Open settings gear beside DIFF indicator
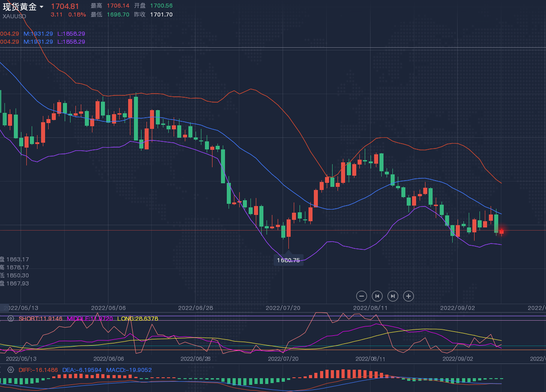The height and width of the screenshot is (392, 546). (11, 370)
